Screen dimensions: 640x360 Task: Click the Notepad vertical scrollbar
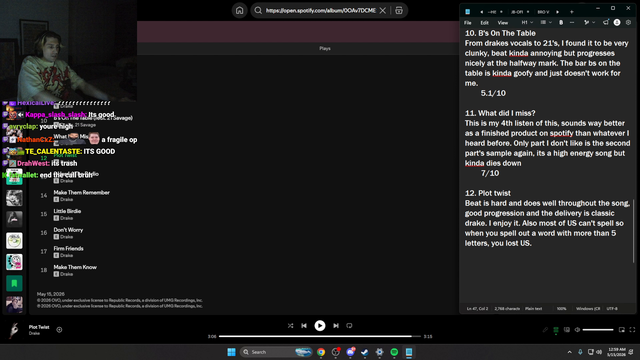633,231
